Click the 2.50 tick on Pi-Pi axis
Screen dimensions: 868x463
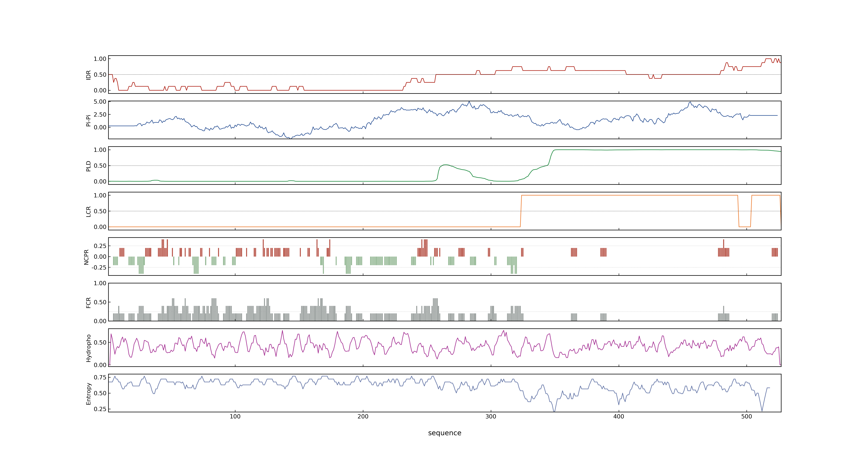(x=100, y=115)
